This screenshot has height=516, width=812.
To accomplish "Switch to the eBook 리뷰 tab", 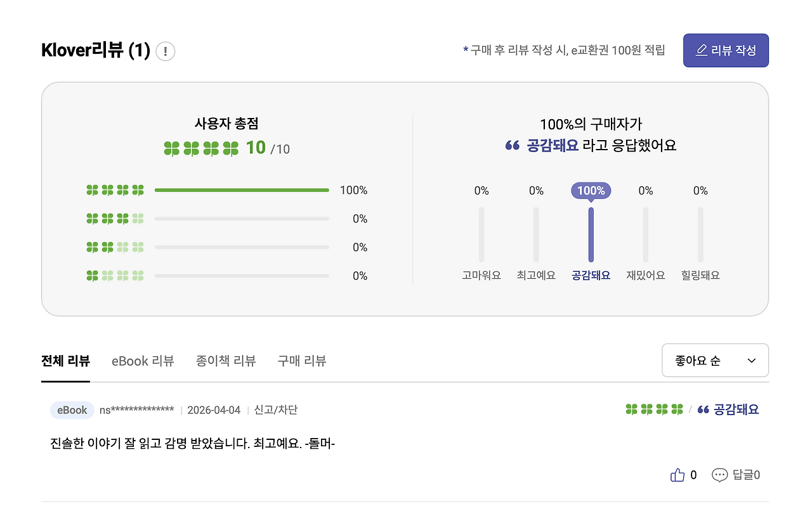I will (x=143, y=360).
